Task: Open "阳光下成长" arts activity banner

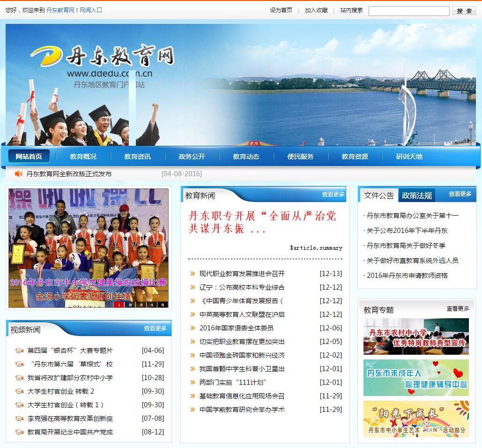Action: [x=416, y=419]
